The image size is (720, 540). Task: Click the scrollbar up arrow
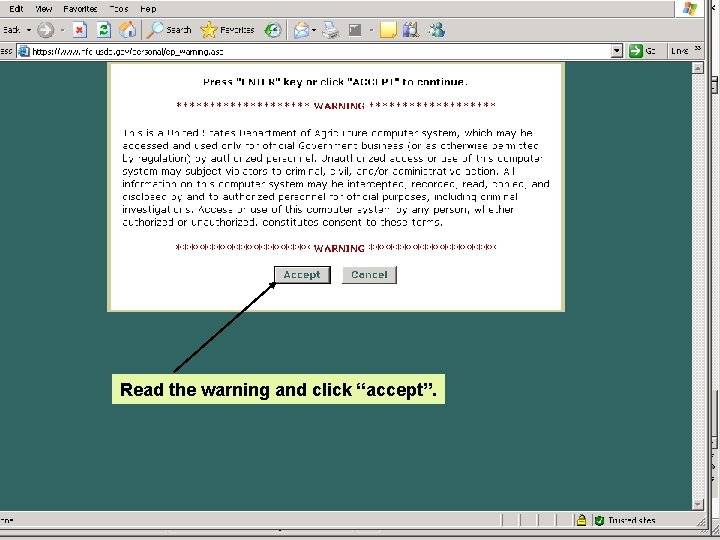tap(698, 68)
